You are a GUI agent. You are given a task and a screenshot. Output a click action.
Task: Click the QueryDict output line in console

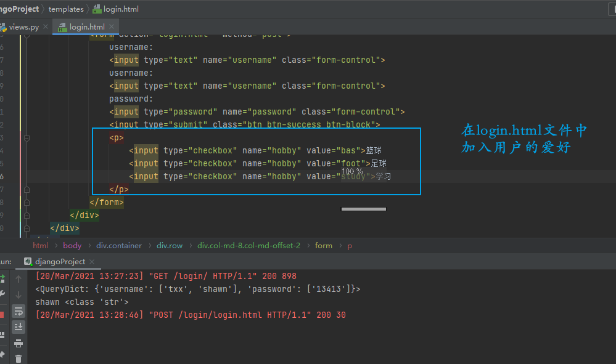point(197,289)
